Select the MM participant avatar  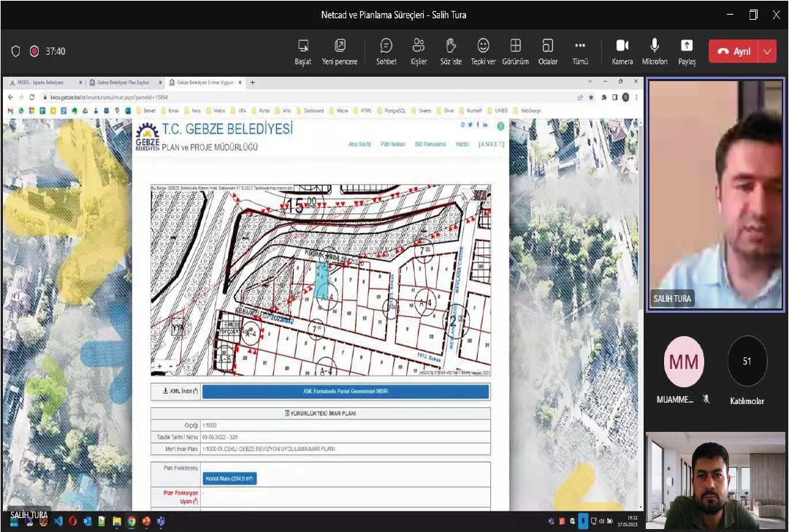(683, 362)
